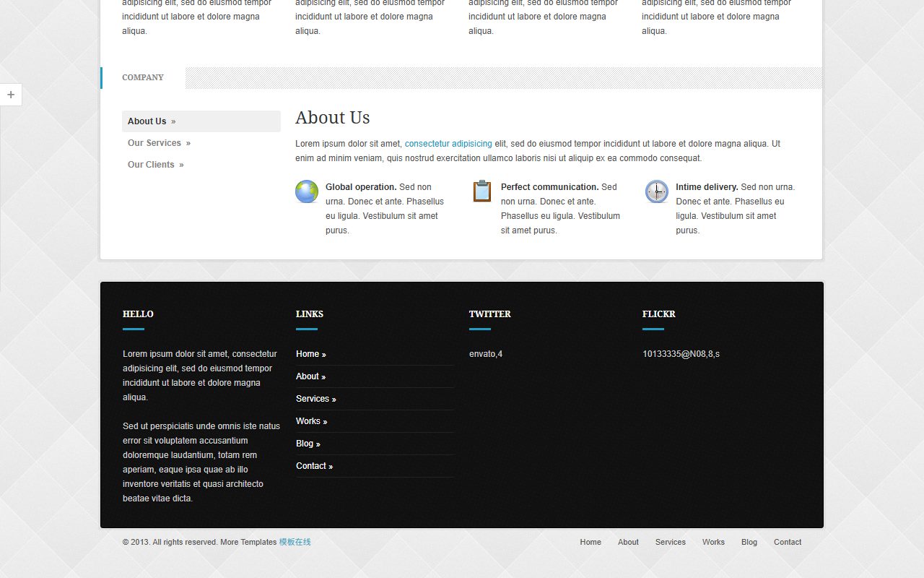Open the Our Services sidebar tab
This screenshot has width=924, height=578.
(201, 143)
